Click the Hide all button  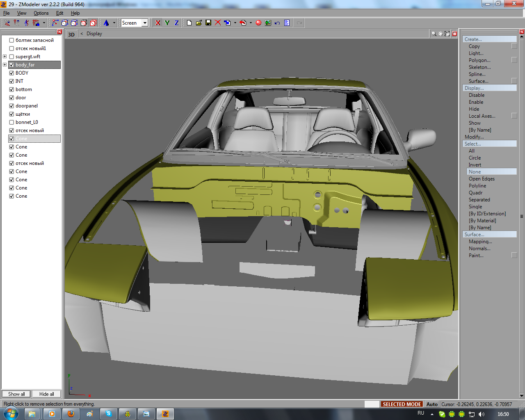pos(47,394)
